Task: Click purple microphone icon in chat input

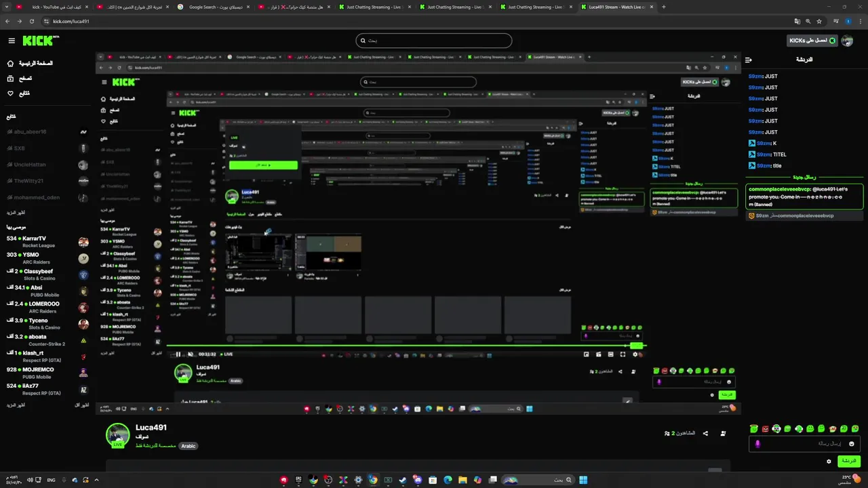Action: pyautogui.click(x=757, y=444)
